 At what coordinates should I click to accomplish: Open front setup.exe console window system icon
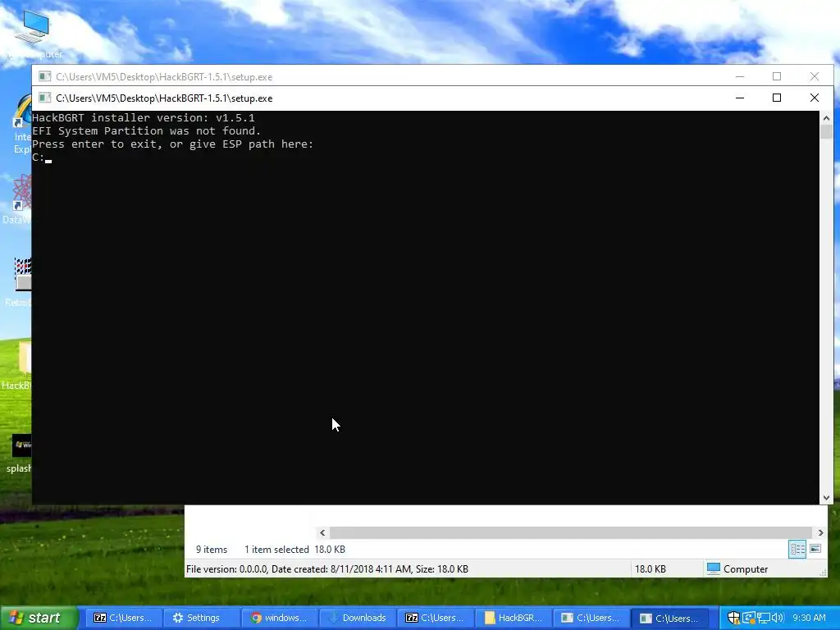point(45,98)
